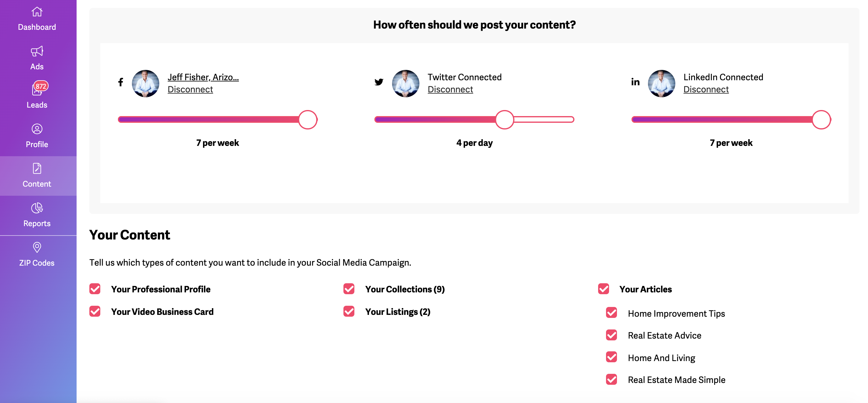Click the Facebook logo icon
868x403 pixels.
click(x=121, y=82)
